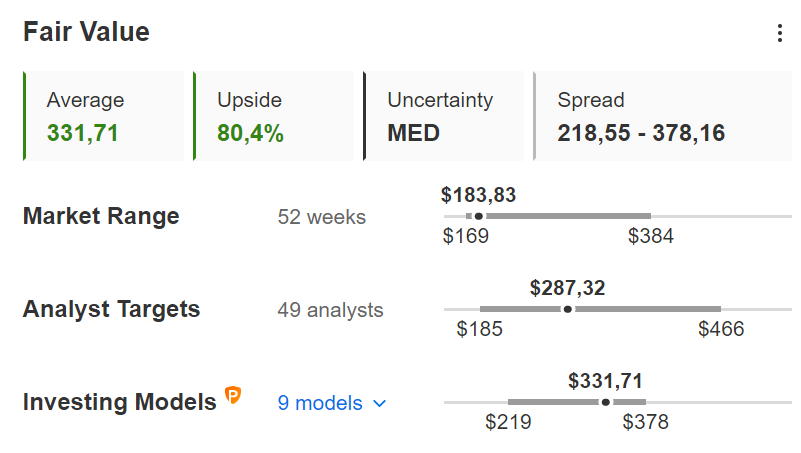The image size is (801, 453).
Task: Click the $466 high analyst target label
Action: (721, 329)
